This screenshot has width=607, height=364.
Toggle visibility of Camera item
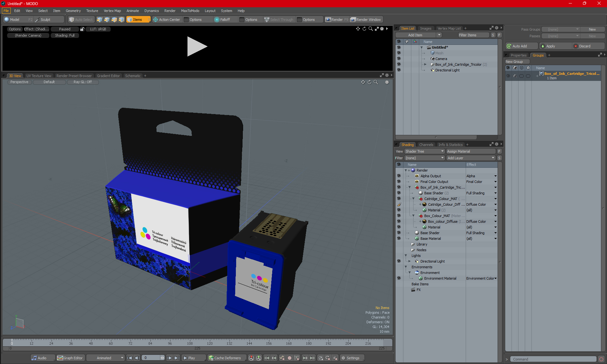pos(399,59)
